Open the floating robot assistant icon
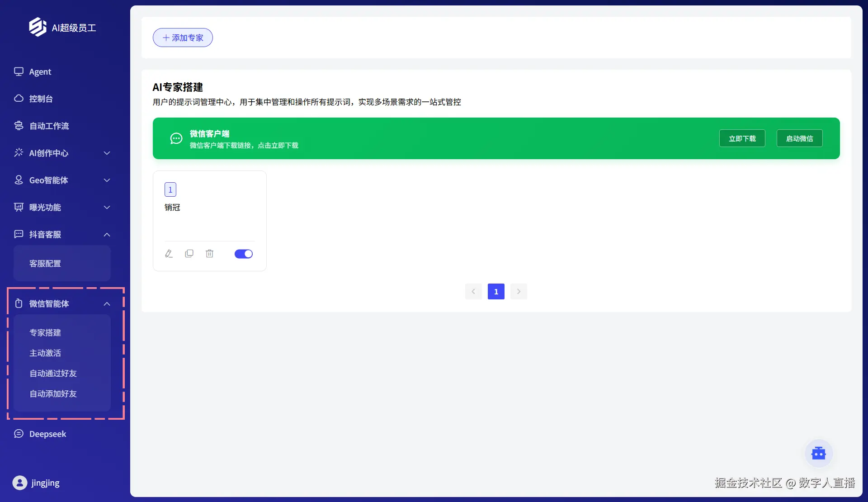This screenshot has width=868, height=502. [x=818, y=453]
